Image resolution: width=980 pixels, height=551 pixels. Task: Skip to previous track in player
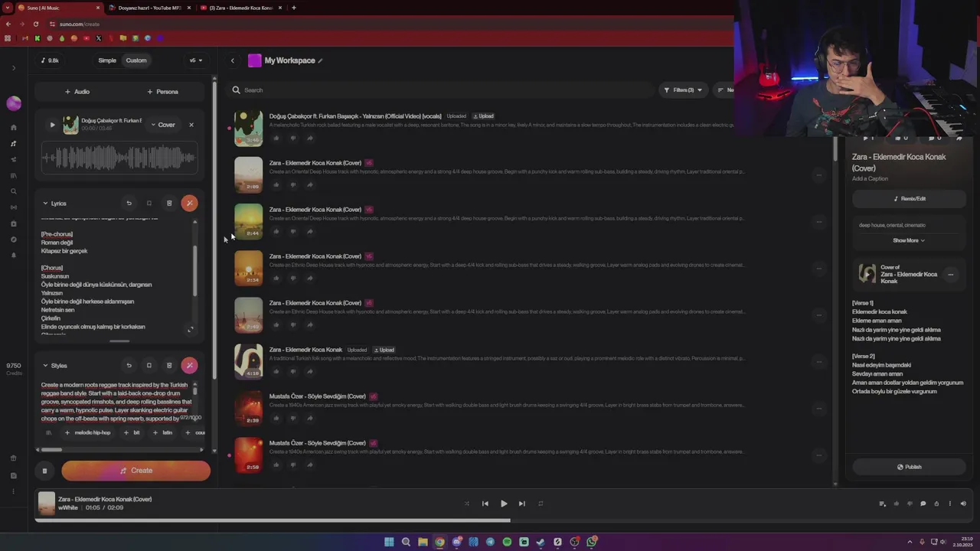[485, 504]
